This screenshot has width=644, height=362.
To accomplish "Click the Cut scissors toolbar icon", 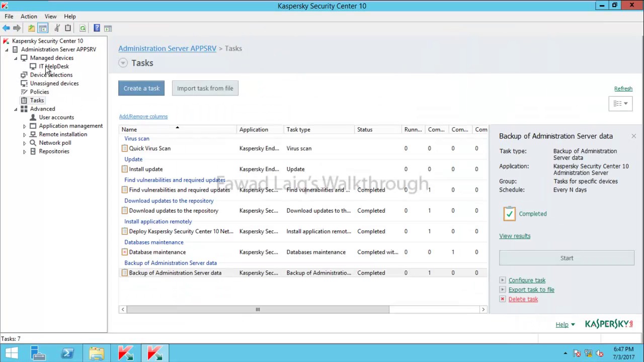I will 57,28.
